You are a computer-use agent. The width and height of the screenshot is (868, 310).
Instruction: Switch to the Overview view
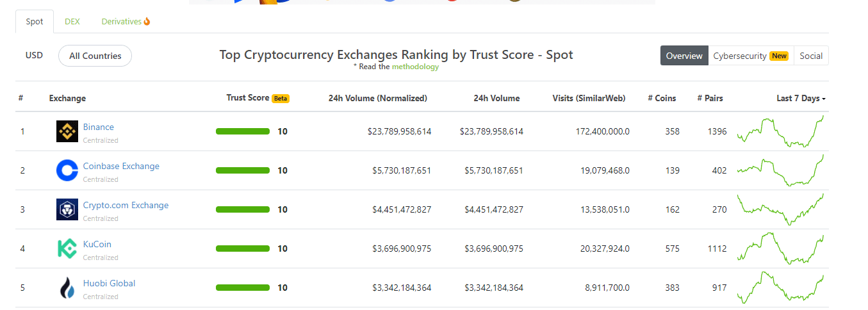tap(684, 56)
